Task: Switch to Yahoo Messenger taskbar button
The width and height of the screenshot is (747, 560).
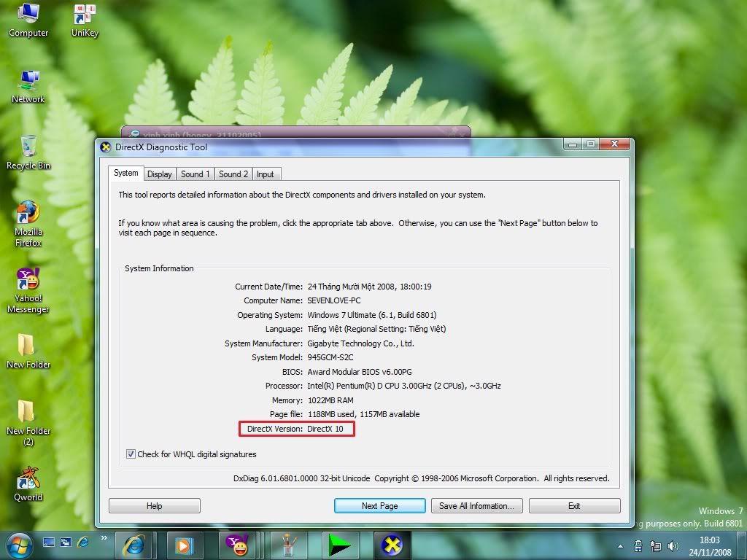Action: tap(237, 545)
